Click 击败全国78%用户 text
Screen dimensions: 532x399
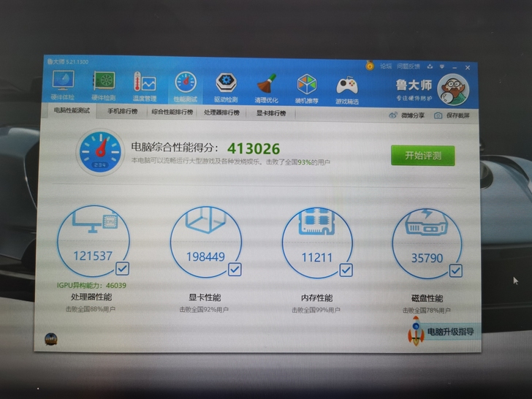pos(427,311)
